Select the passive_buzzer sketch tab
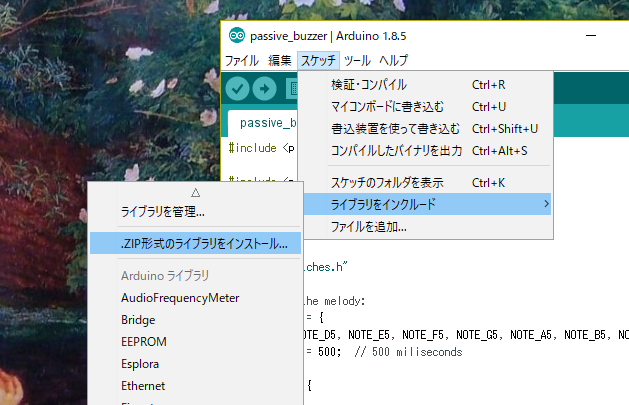Screen dimensions: 629x405 pyautogui.click(x=265, y=123)
